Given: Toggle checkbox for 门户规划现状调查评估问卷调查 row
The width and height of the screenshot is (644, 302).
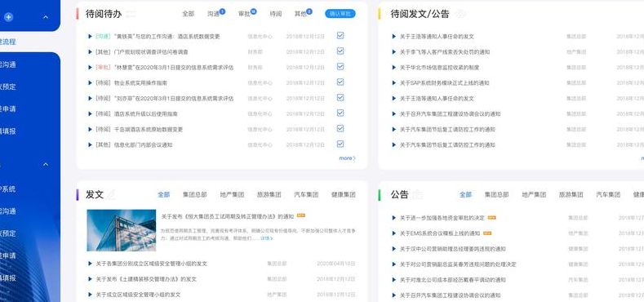Looking at the screenshot, I should point(340,51).
